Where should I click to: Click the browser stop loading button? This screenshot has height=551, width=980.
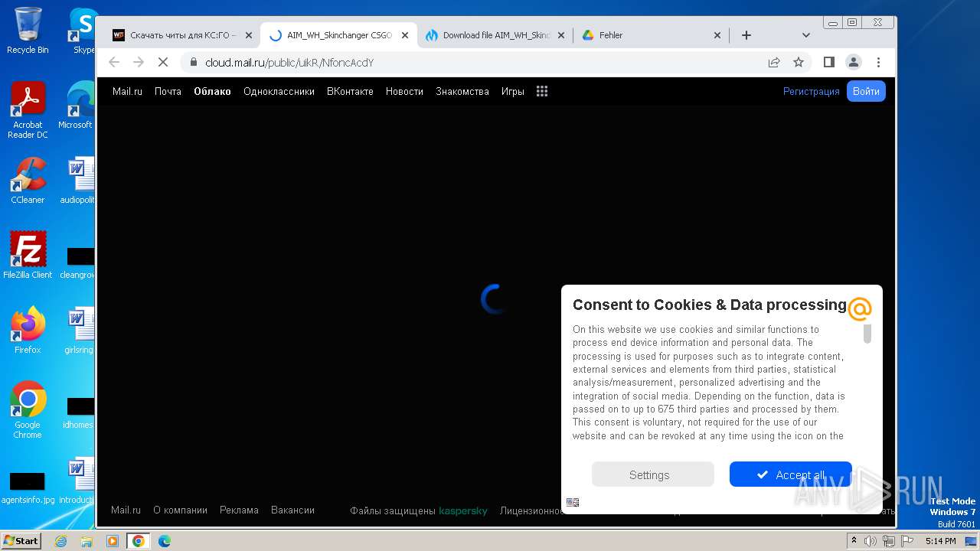point(162,62)
